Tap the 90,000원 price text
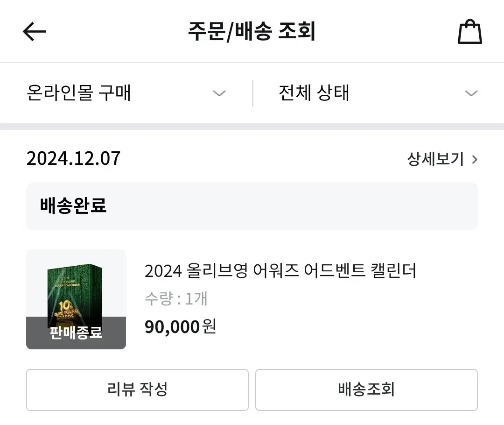This screenshot has width=504, height=425. tap(180, 327)
